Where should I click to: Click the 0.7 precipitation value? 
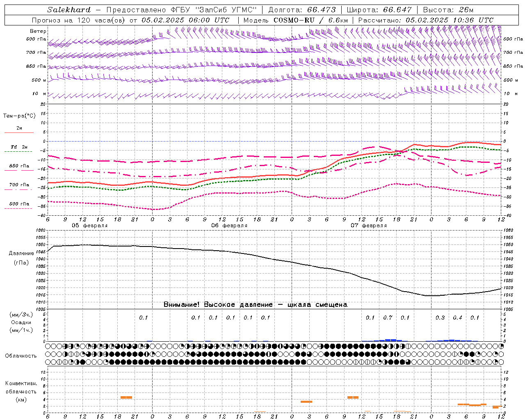[388, 317]
